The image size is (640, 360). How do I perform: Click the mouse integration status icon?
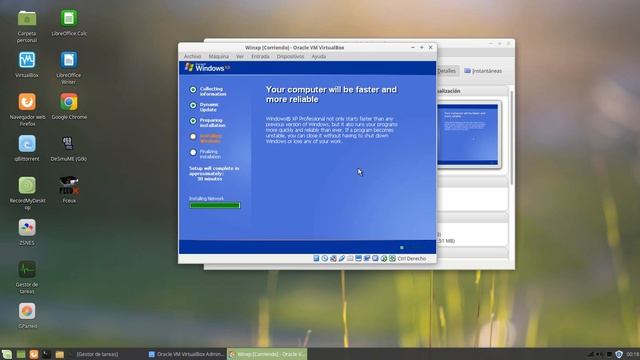(384, 258)
